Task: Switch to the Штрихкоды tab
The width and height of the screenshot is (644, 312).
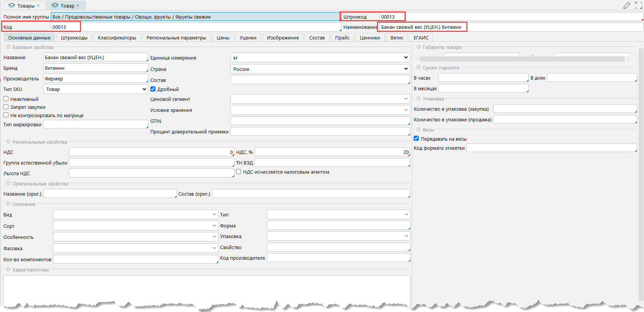Action: coord(74,38)
